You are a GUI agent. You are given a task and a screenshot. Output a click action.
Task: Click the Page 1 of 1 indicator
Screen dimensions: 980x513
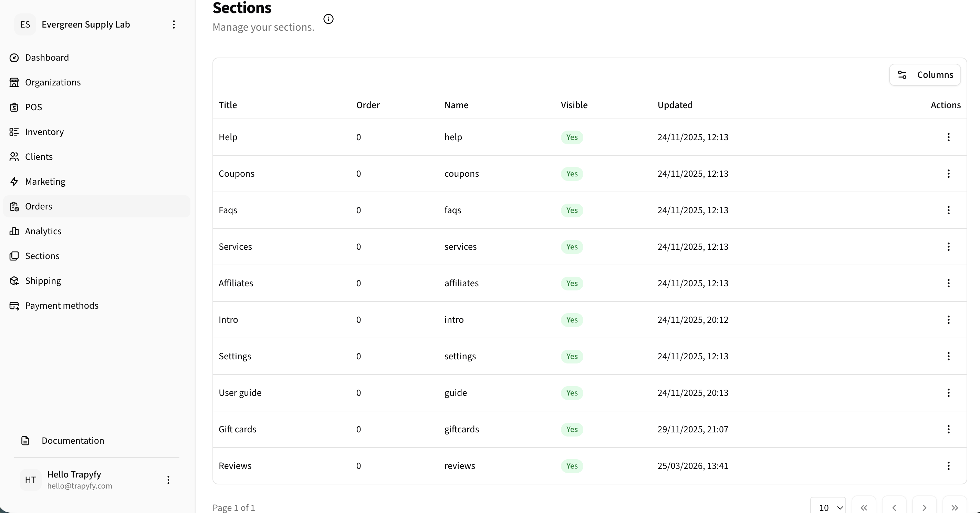pyautogui.click(x=233, y=508)
